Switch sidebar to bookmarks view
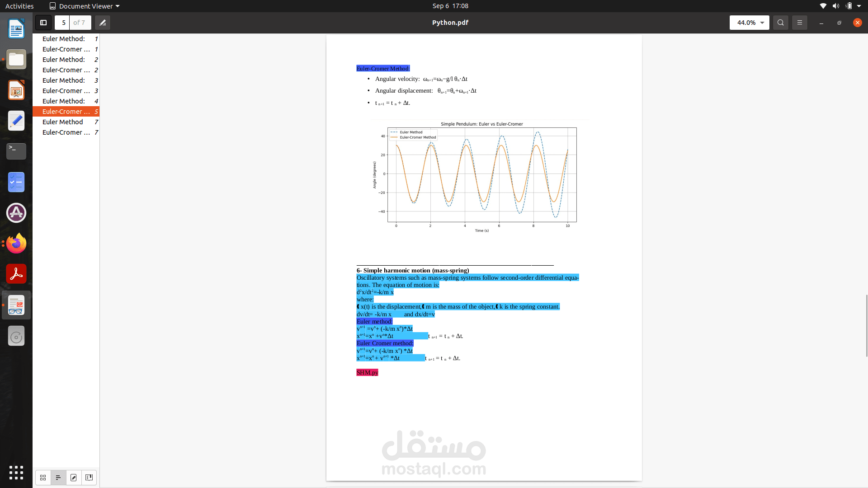The height and width of the screenshot is (488, 868). 89,477
